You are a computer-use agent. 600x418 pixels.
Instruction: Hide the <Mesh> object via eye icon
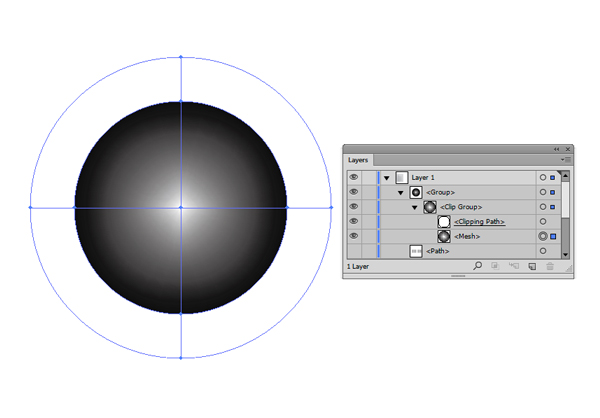click(x=354, y=236)
